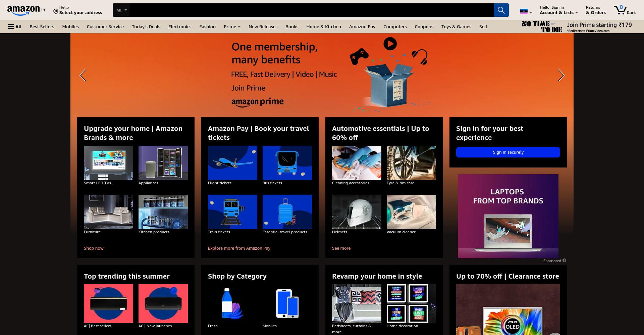This screenshot has height=335, width=644.
Task: Click the Amazon.in logo
Action: point(26,10)
